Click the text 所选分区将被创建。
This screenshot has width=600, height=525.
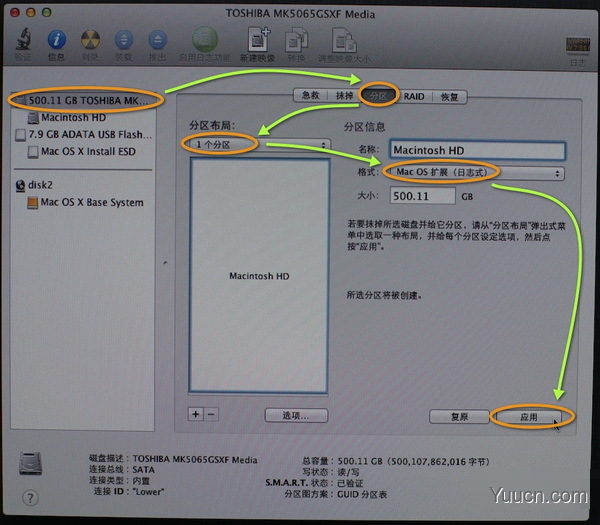384,295
